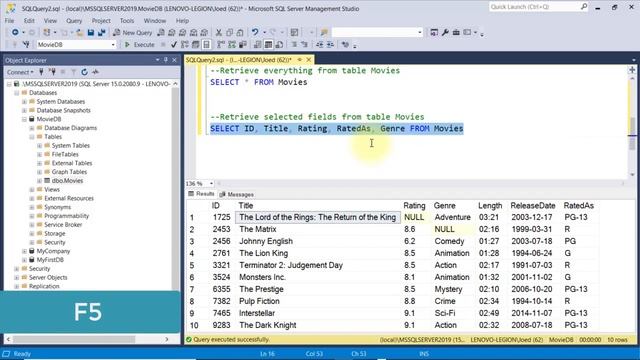
Task: Click the Activity Monitor pulse icon
Action: (x=95, y=72)
